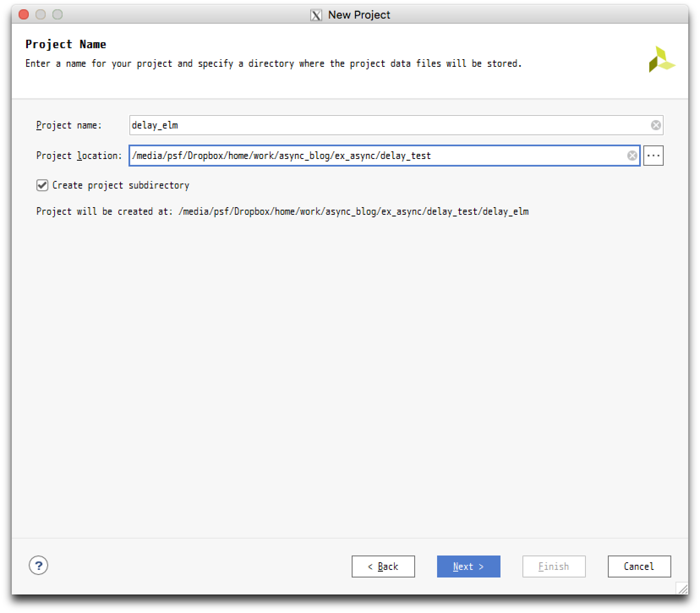Focus the Project location input field
Image resolution: width=700 pixels, height=613 pixels.
376,156
